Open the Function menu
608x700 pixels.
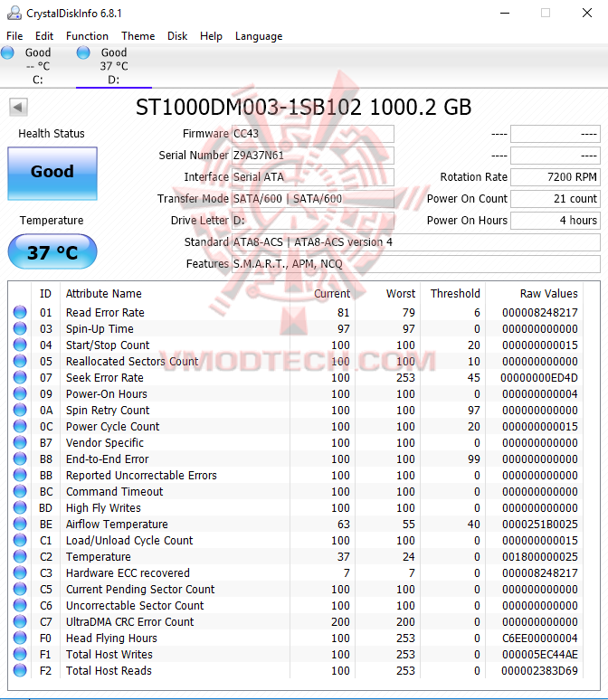87,36
